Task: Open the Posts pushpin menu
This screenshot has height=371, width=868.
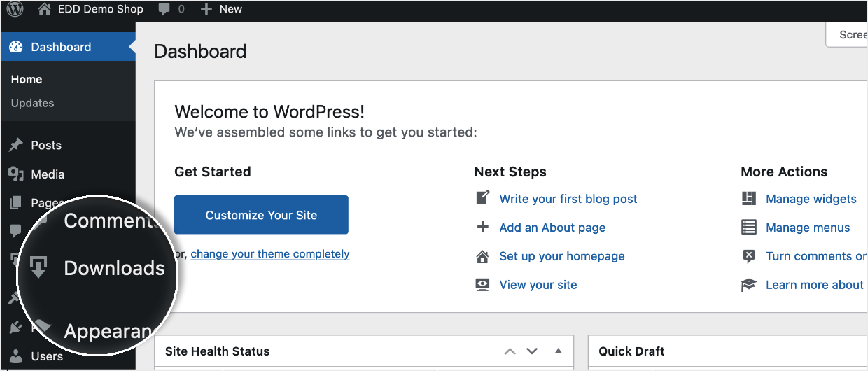Action: click(16, 145)
